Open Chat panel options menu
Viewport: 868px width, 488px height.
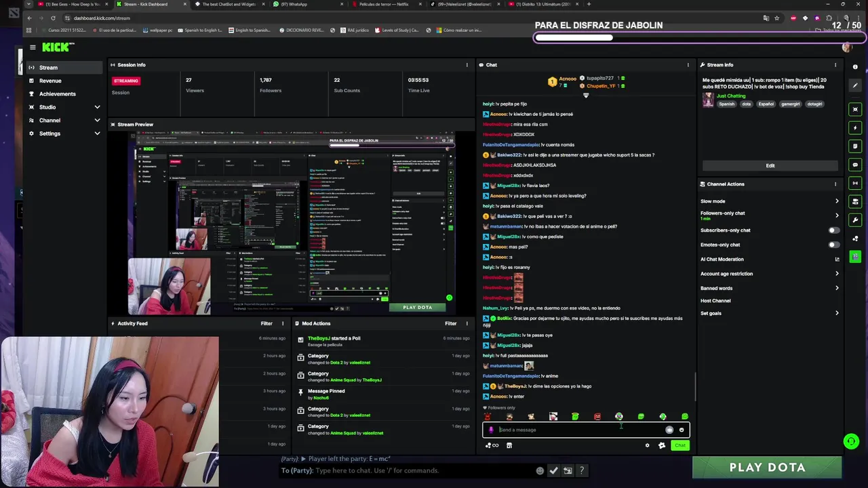point(688,65)
